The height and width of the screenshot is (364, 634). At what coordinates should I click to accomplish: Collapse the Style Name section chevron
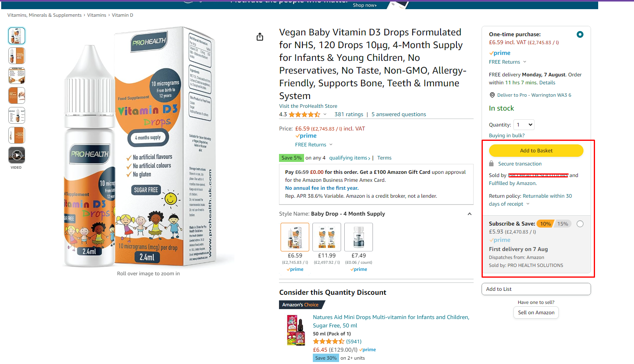coord(470,214)
